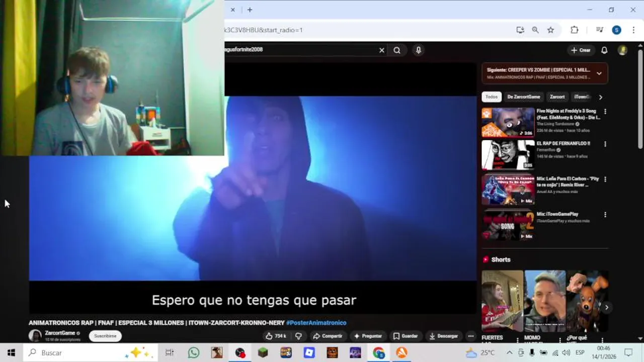Screen dimensions: 644x362
Task: Open Task View in the taskbar
Action: point(170,352)
